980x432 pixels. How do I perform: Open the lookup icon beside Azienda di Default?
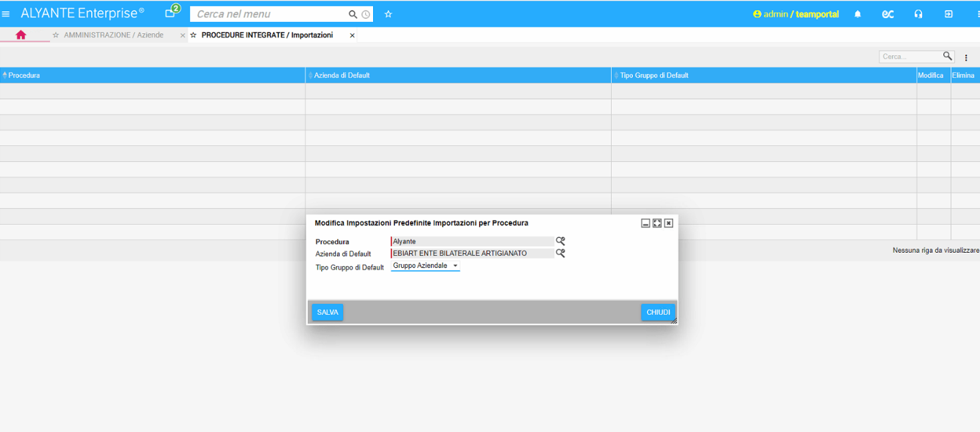pyautogui.click(x=560, y=253)
